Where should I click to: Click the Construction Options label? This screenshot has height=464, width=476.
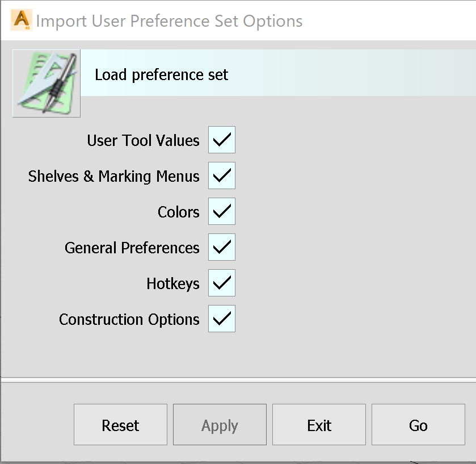129,319
